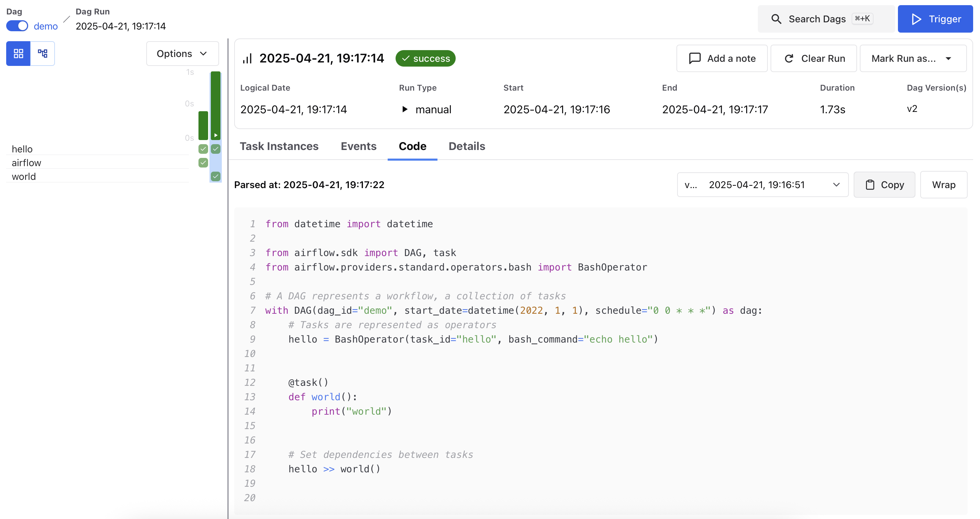This screenshot has width=980, height=519.
Task: Switch to grid view layout
Action: (18, 53)
